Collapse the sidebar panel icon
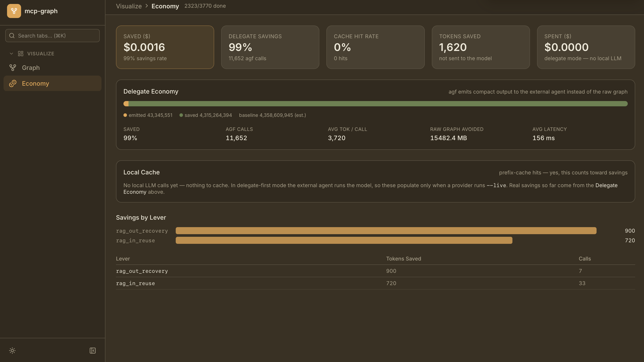This screenshot has width=644, height=362. point(92,351)
